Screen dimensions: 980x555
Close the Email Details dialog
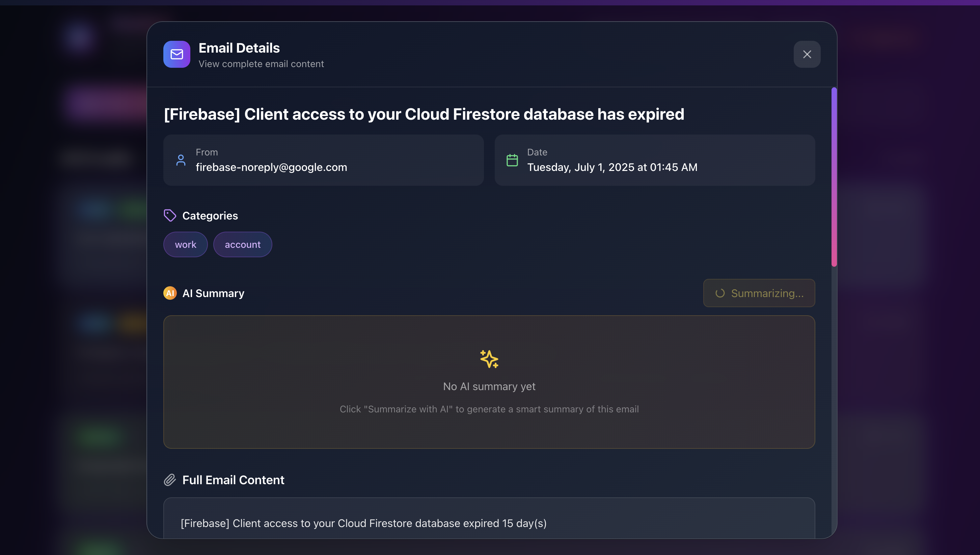(807, 54)
